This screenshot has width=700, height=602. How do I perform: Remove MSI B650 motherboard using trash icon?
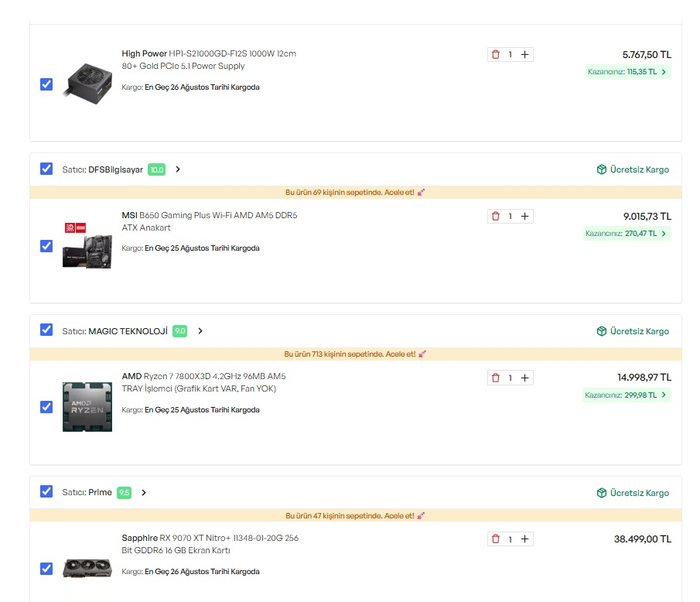click(496, 216)
